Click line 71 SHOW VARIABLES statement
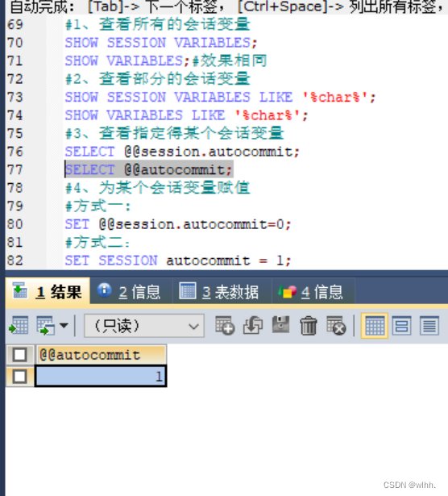 tap(127, 60)
